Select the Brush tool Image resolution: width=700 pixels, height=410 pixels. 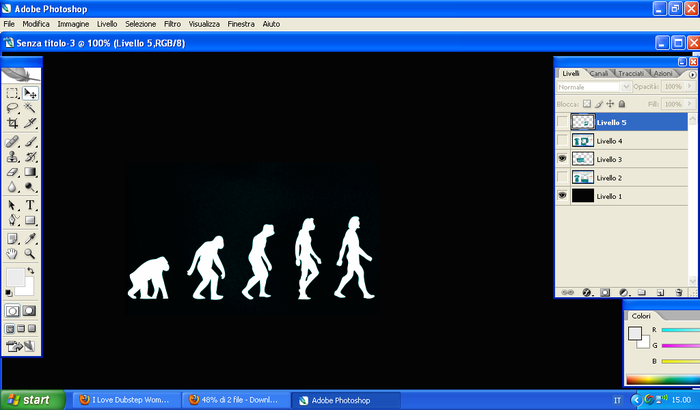click(30, 142)
